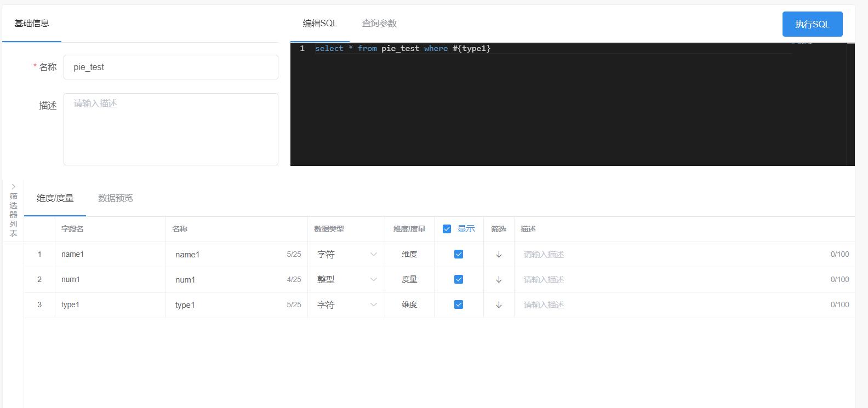This screenshot has width=868, height=408.
Task: Uncheck display checkbox for type1 row
Action: (459, 304)
